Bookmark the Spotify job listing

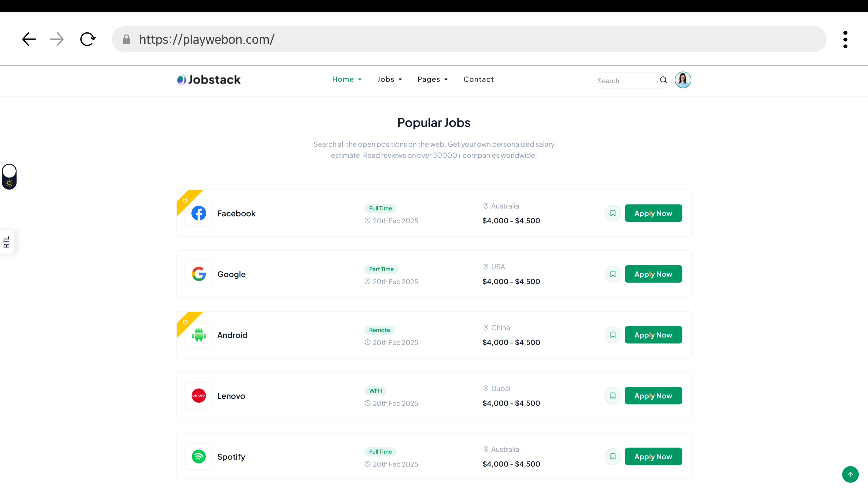coord(613,456)
